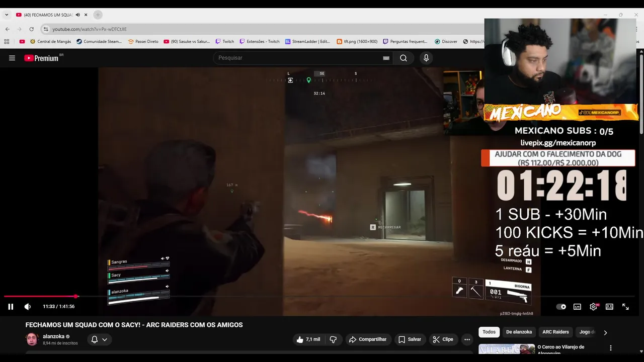Screen dimensions: 644x362
Task: Open O Cerco ao Vilarejo video thumbnail
Action: pyautogui.click(x=507, y=349)
